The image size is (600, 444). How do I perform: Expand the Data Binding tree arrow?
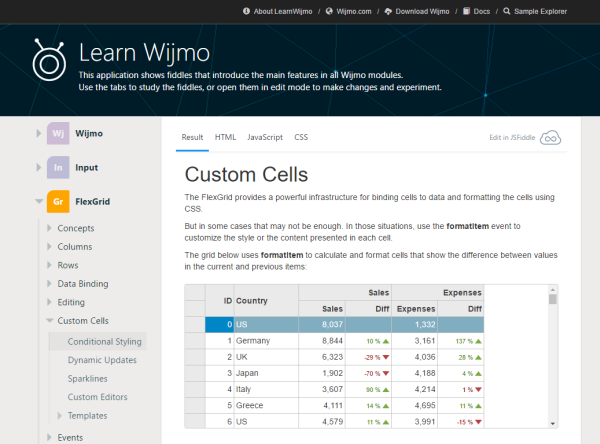click(49, 283)
